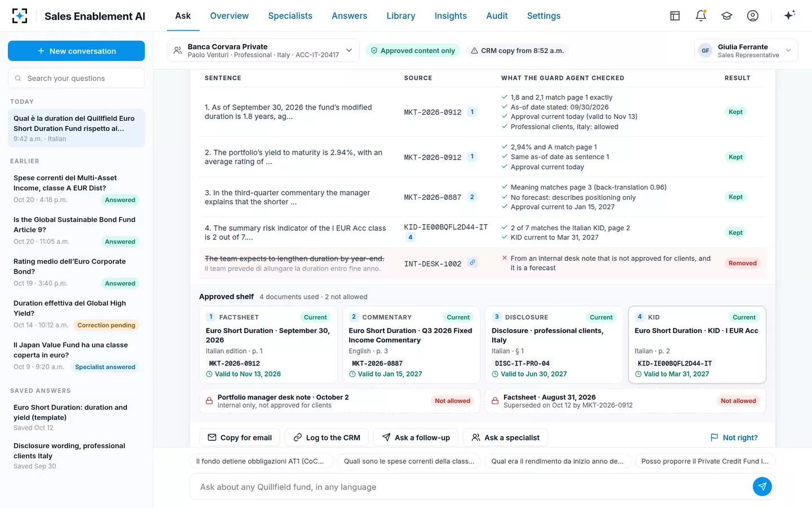Go to the Audit tab
Image resolution: width=812 pixels, height=508 pixels.
[x=497, y=16]
